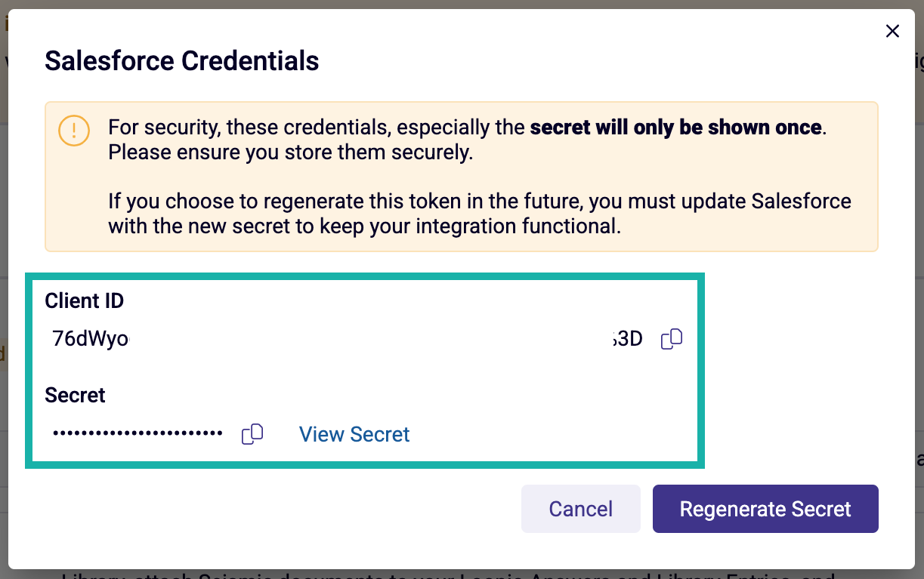This screenshot has height=579, width=924.
Task: Select the Client ID text starting 76dWyo
Action: pyautogui.click(x=91, y=339)
